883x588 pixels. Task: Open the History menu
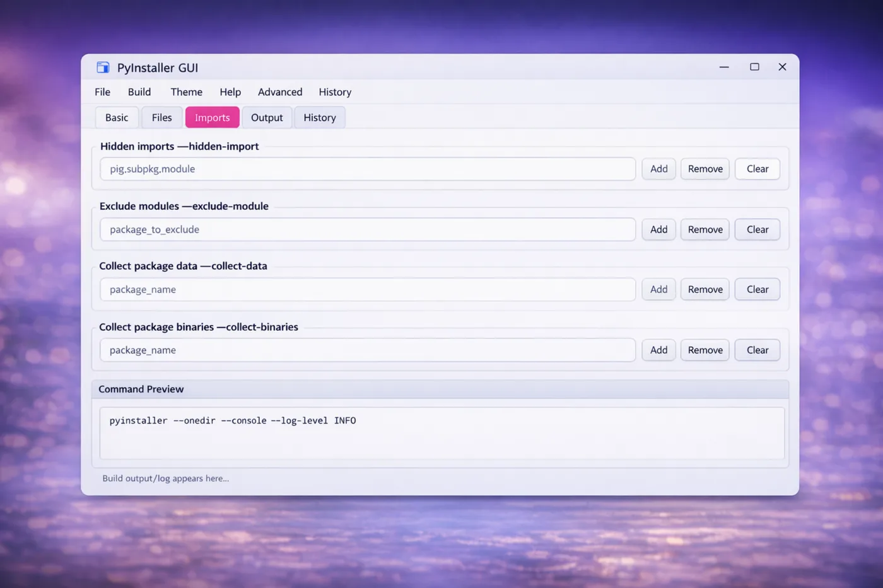pos(334,92)
